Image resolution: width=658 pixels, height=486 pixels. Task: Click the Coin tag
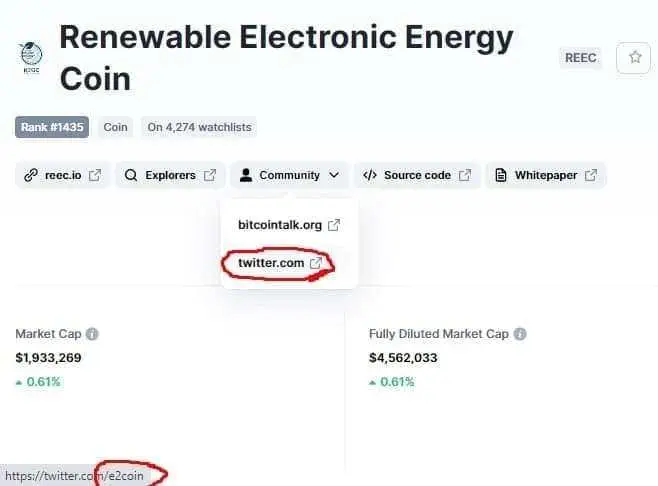[115, 127]
